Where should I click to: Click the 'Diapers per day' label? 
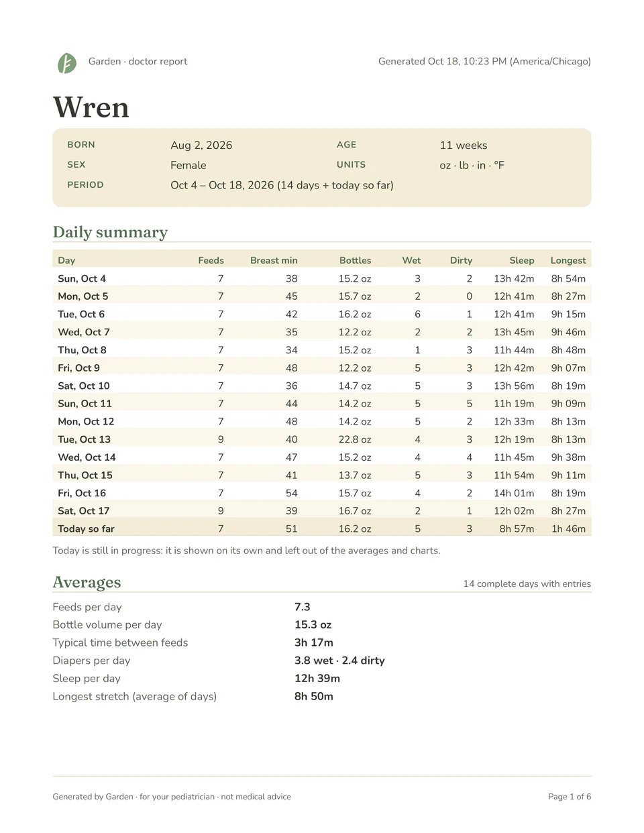point(92,661)
